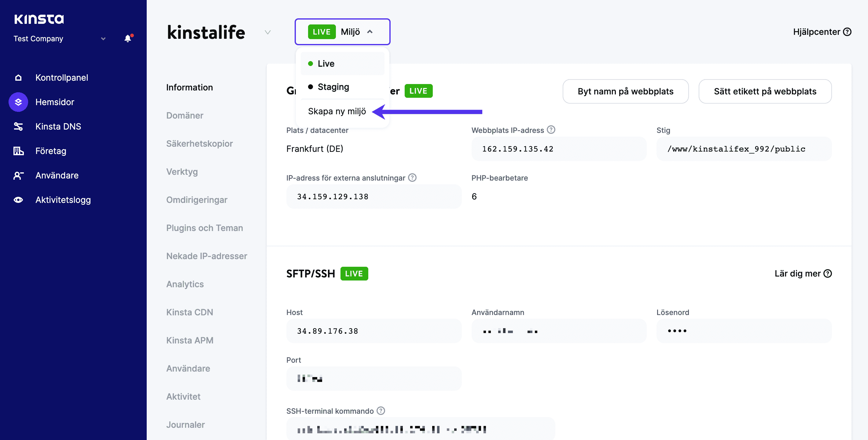
Task: Expand the Test Company selector
Action: tap(103, 39)
